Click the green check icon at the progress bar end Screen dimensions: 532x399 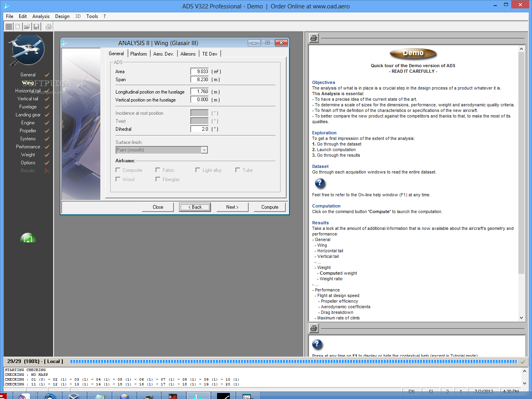pyautogui.click(x=523, y=361)
